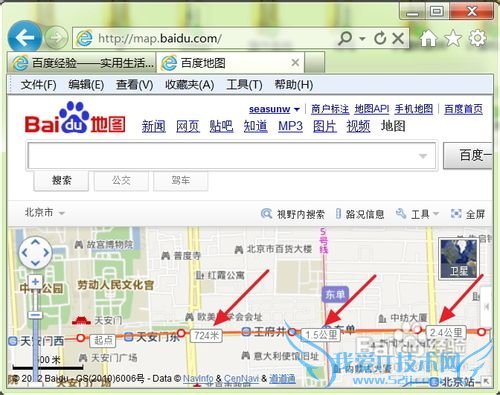Expand the search box history dropdown arrow
The height and width of the screenshot is (395, 500).
pyautogui.click(x=423, y=156)
